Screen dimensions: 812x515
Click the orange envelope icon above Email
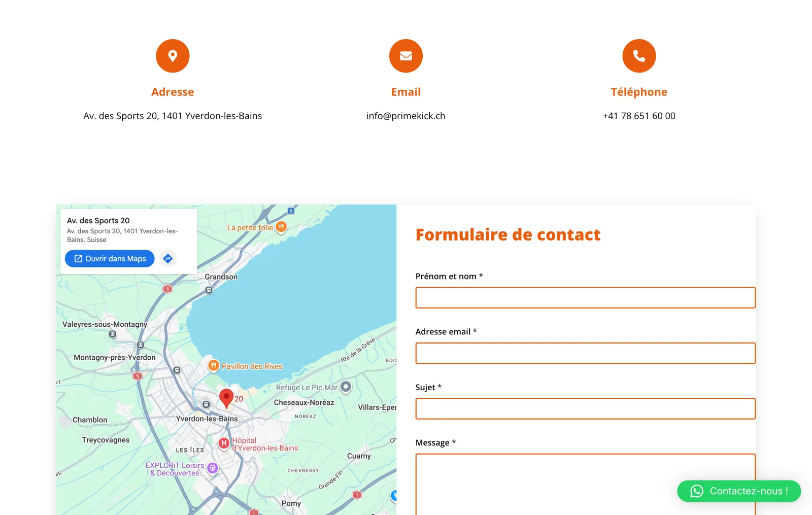406,56
